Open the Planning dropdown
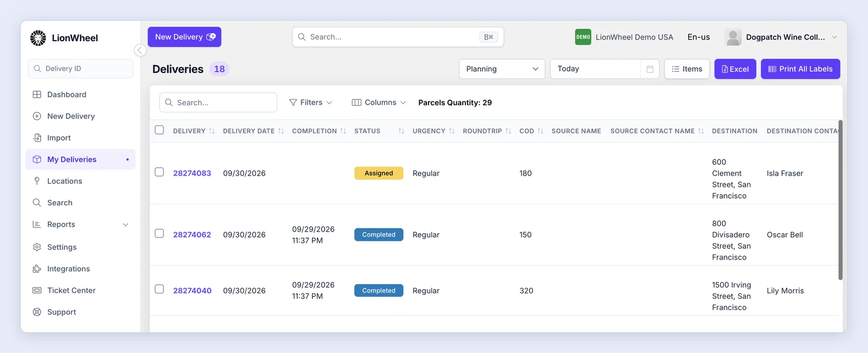Screen dimensions: 868x353 (502, 69)
